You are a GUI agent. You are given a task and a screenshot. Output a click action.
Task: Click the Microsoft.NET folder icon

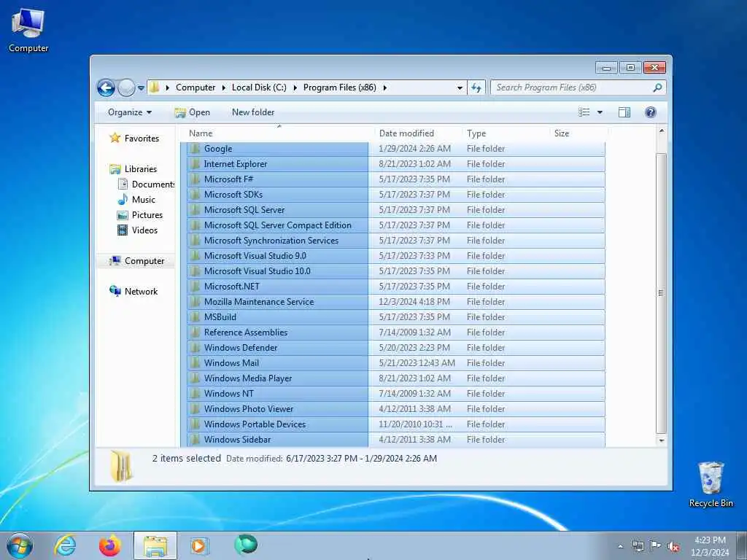194,286
